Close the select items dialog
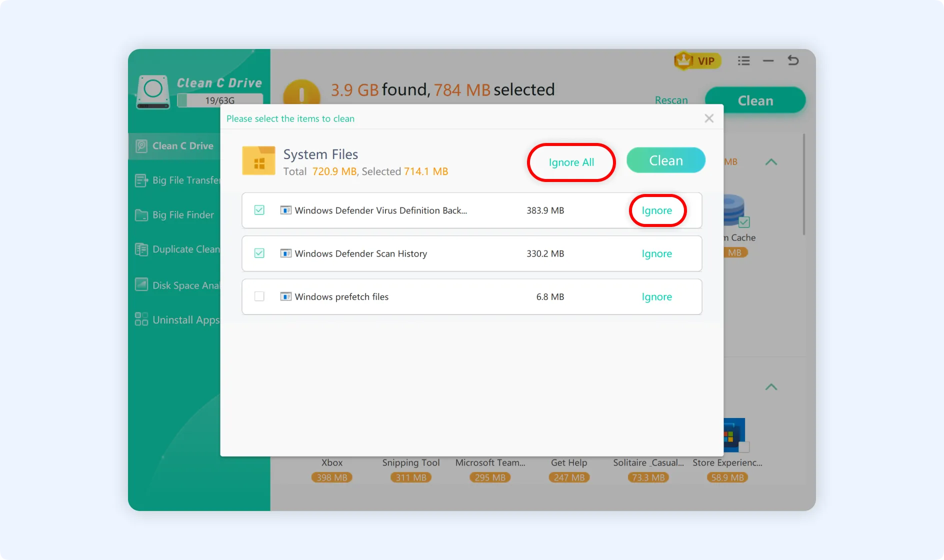Viewport: 944px width, 560px height. click(x=708, y=118)
